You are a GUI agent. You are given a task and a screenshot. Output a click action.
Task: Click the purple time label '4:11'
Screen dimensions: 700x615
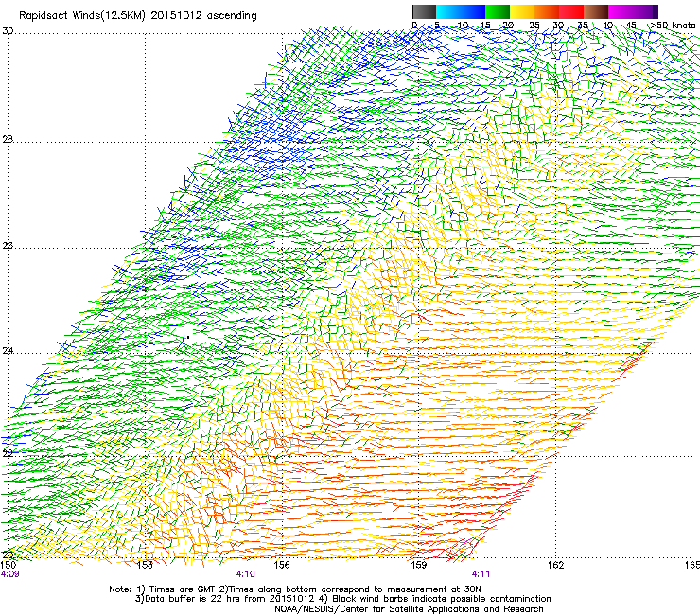pyautogui.click(x=481, y=574)
